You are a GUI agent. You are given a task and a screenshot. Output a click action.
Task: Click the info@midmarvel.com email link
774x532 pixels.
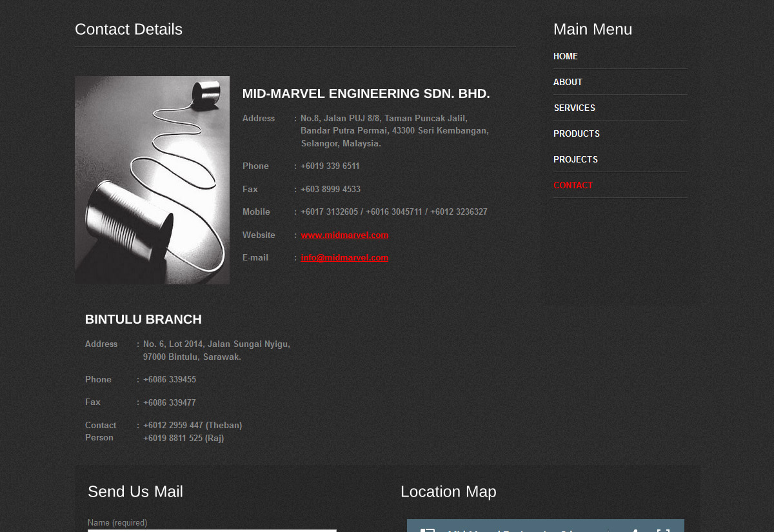click(344, 258)
